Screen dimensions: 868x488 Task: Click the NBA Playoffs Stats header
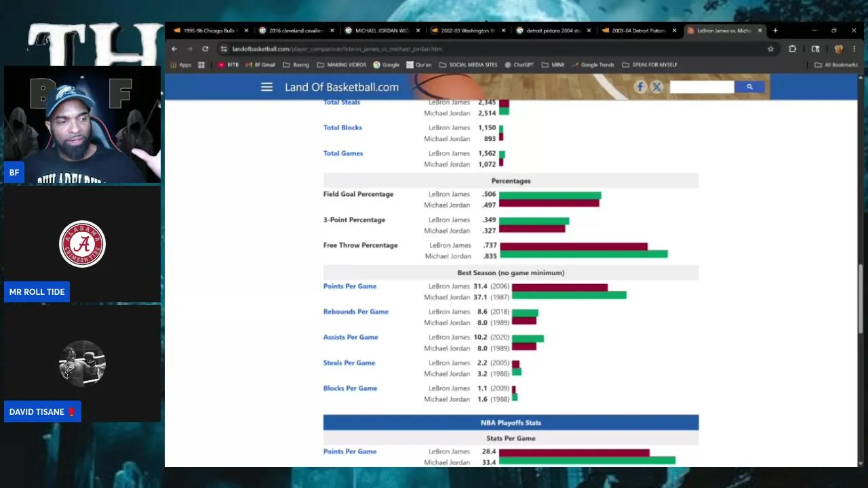coord(511,423)
